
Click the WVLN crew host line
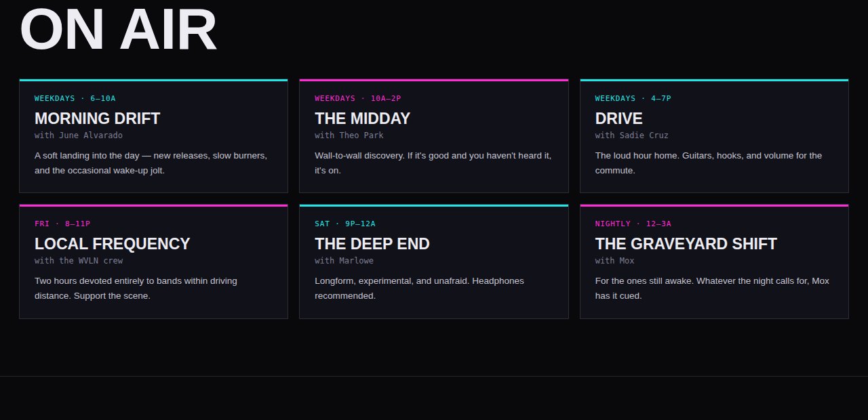(79, 261)
